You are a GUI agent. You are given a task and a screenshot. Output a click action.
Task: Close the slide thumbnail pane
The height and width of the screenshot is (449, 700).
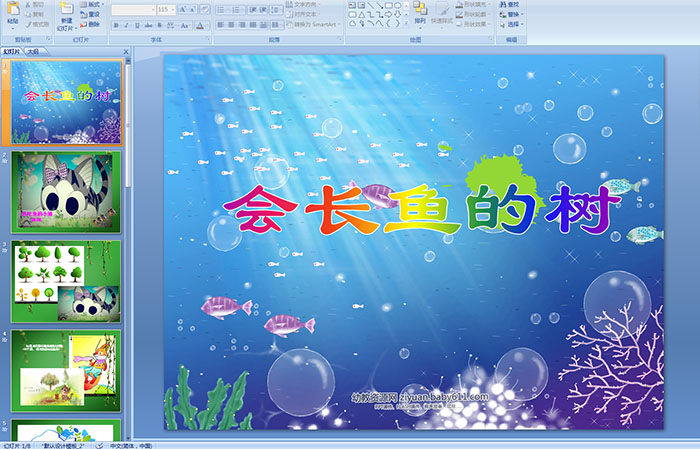coord(126,52)
